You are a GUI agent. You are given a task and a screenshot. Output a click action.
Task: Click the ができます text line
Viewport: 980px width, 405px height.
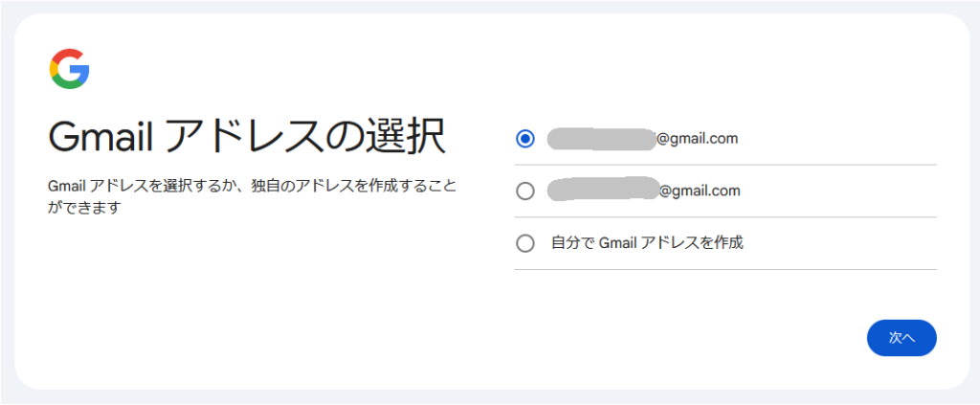tap(84, 208)
